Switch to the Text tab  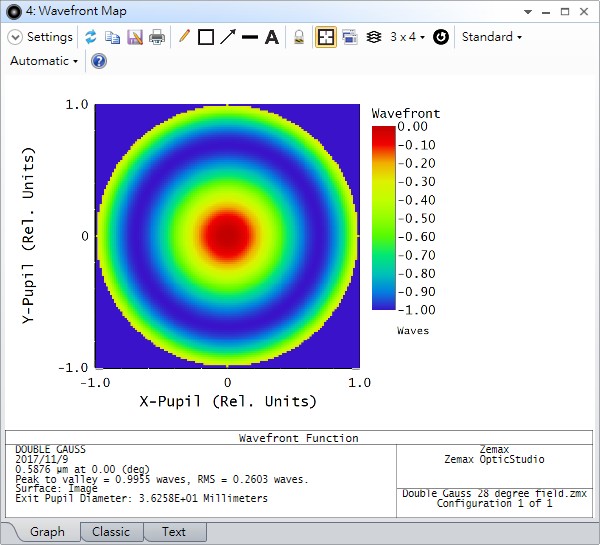174,532
